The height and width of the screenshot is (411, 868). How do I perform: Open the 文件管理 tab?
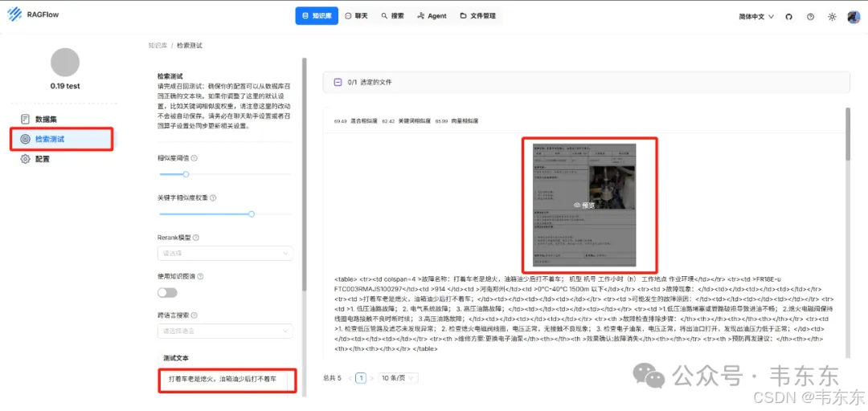click(477, 16)
